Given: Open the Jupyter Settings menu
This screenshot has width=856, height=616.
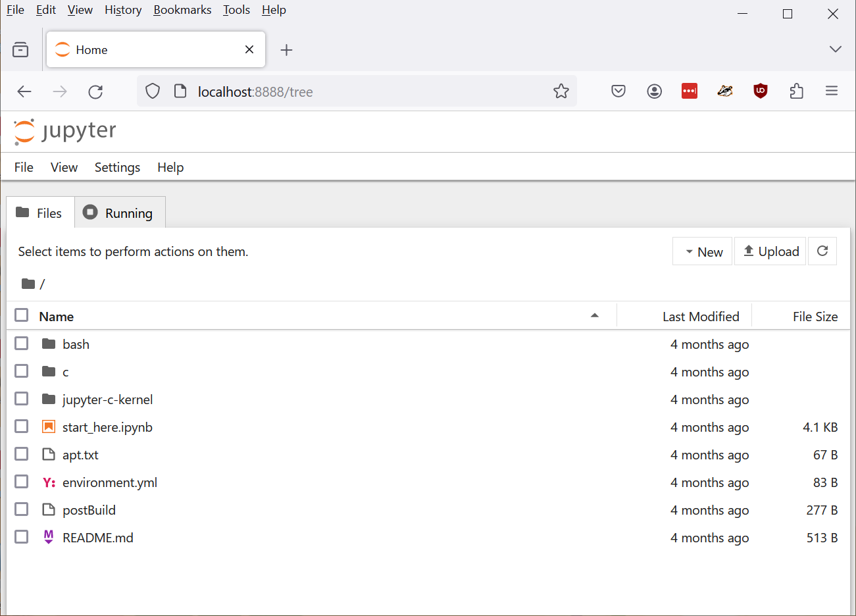Looking at the screenshot, I should click(x=117, y=167).
